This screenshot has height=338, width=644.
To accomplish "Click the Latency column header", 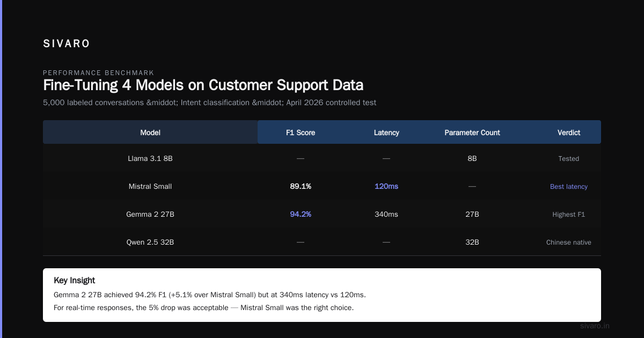I will (386, 132).
